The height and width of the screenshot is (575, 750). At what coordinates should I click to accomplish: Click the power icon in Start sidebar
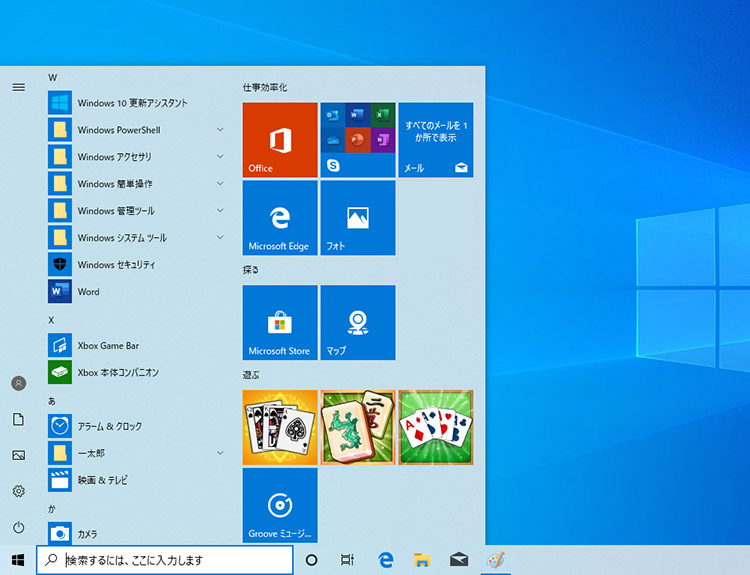click(x=18, y=527)
